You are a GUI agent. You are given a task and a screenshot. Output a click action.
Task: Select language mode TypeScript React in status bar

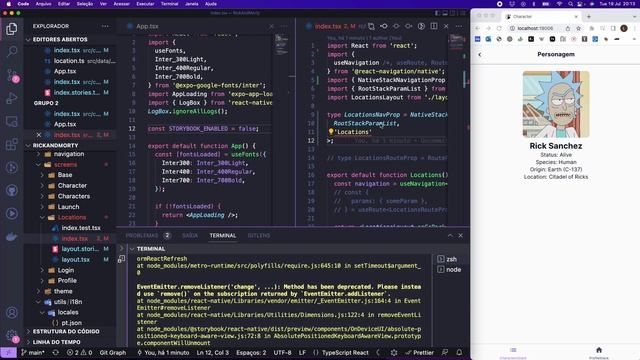[x=341, y=352]
